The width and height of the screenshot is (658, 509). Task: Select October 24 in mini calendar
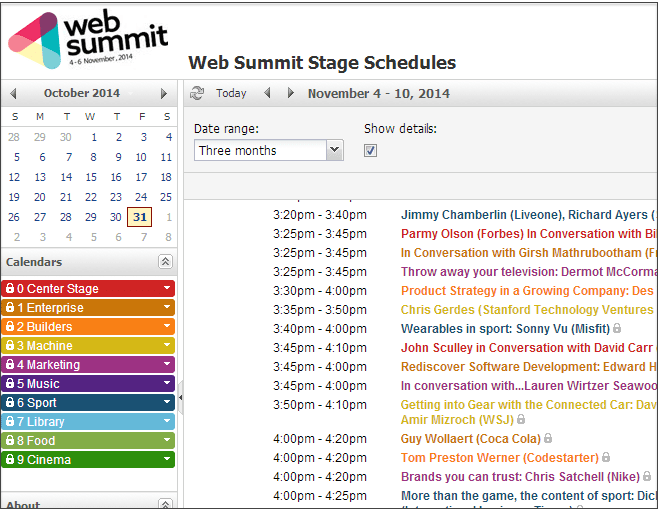(x=141, y=197)
